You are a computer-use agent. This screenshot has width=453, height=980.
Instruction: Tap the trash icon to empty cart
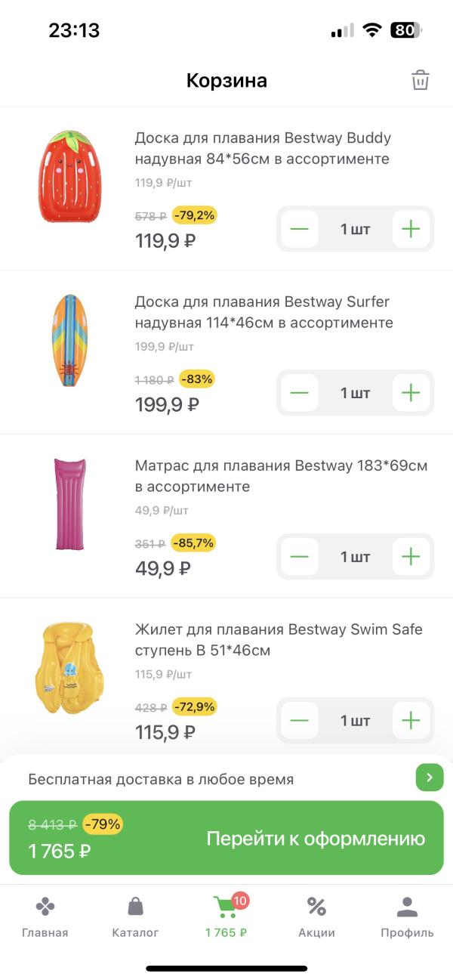pyautogui.click(x=420, y=80)
